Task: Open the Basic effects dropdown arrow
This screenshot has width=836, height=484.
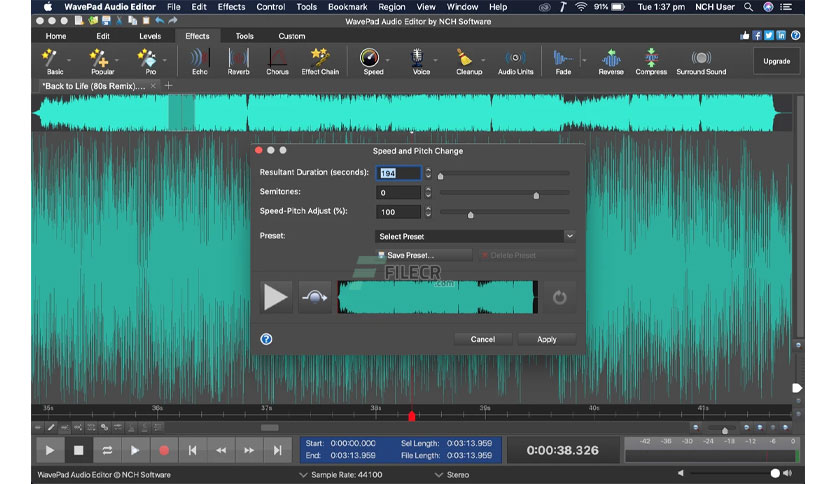Action: pos(69,60)
